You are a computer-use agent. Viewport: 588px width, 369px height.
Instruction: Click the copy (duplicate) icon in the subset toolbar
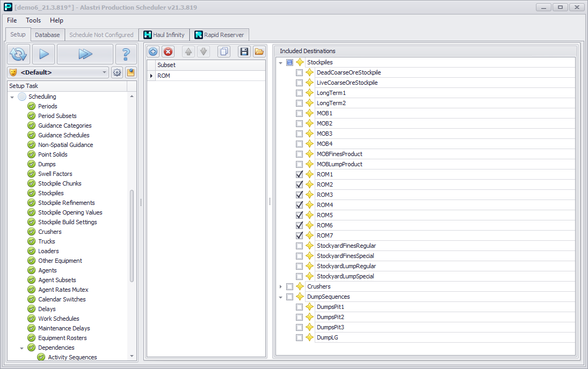click(x=224, y=51)
